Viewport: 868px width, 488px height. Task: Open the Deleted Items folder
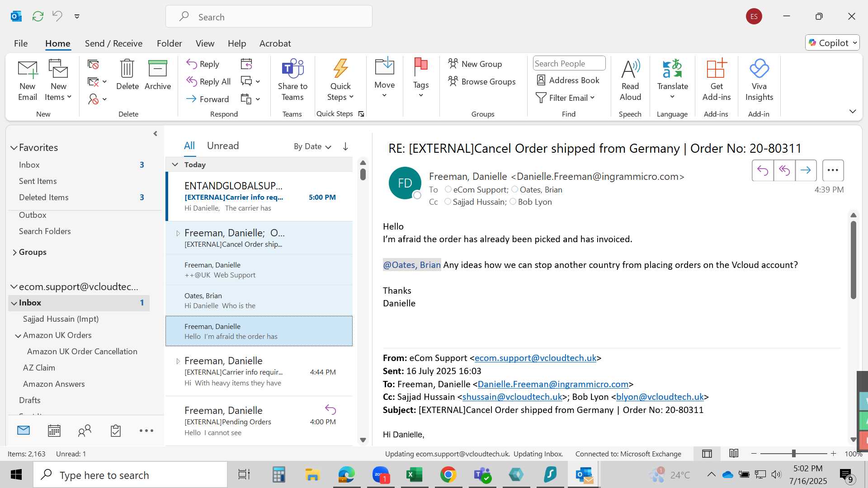pos(44,197)
